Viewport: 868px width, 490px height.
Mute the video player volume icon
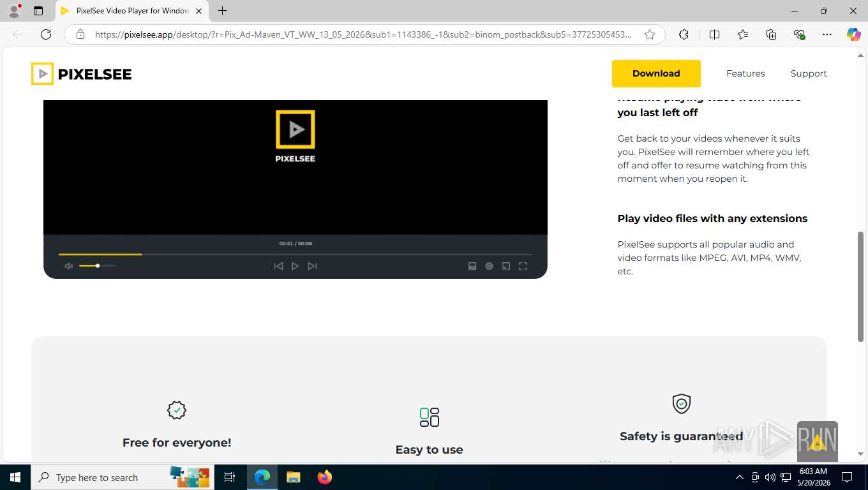69,266
